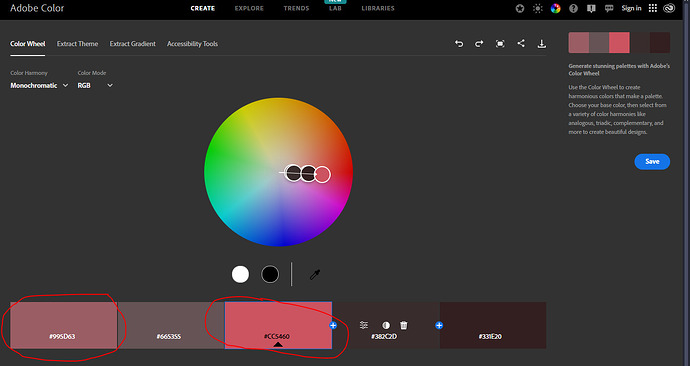This screenshot has width=690, height=366.
Task: Open color sliders on the #382C2D swatch
Action: (363, 325)
